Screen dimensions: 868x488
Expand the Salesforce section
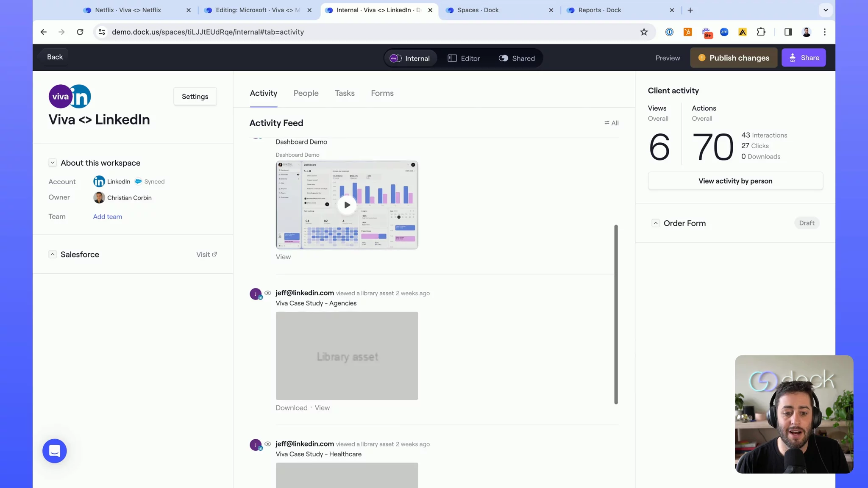pos(53,254)
